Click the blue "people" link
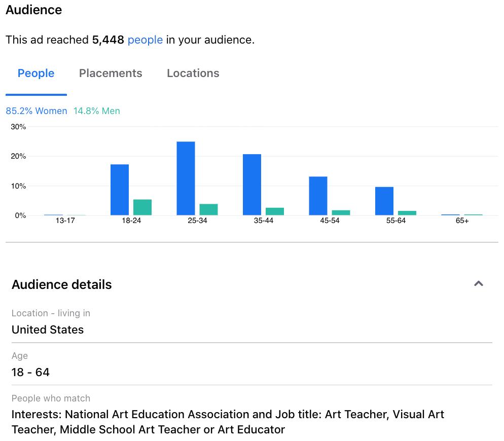The height and width of the screenshot is (441, 504). coord(145,40)
